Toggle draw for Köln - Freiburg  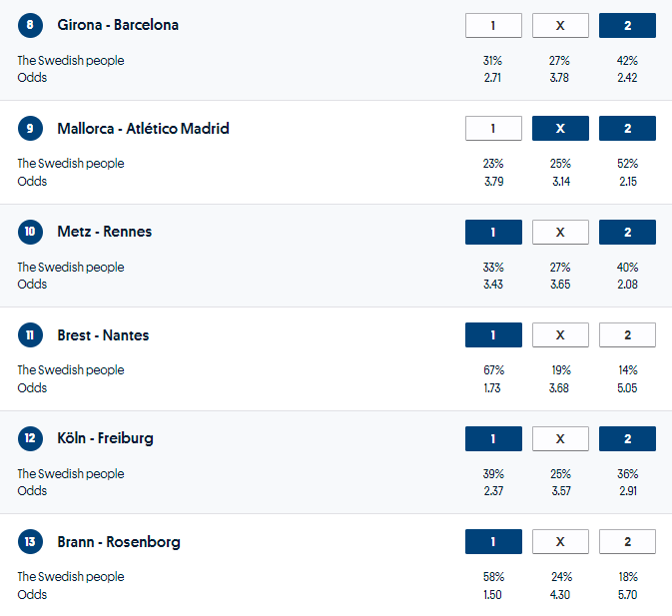point(560,438)
